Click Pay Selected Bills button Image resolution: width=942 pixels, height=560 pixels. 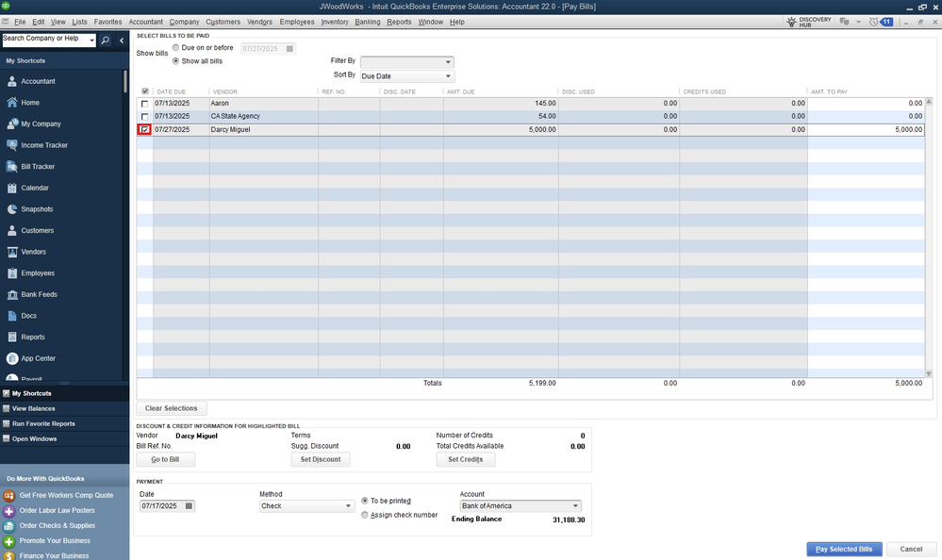coord(844,550)
